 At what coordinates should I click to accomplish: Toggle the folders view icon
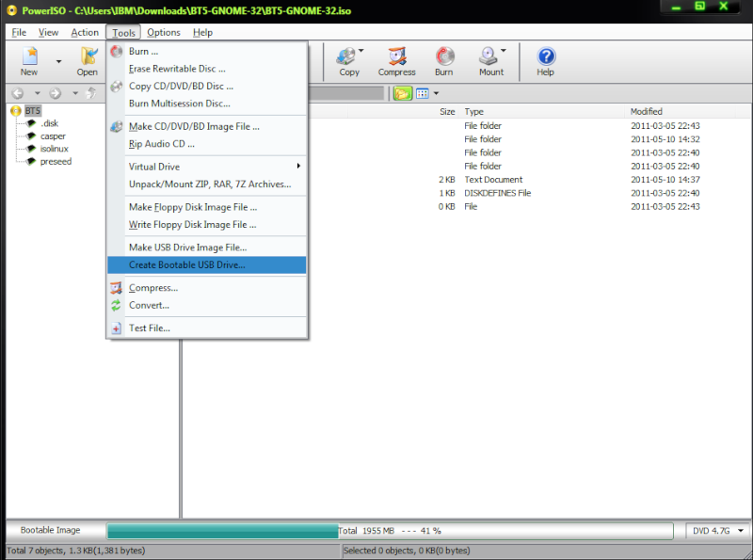point(403,93)
